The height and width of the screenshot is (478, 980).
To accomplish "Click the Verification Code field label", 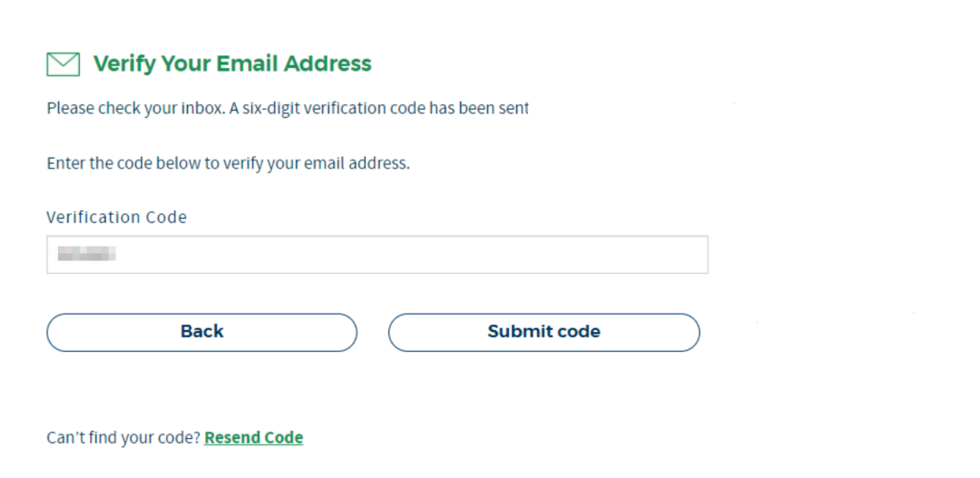I will point(116,218).
